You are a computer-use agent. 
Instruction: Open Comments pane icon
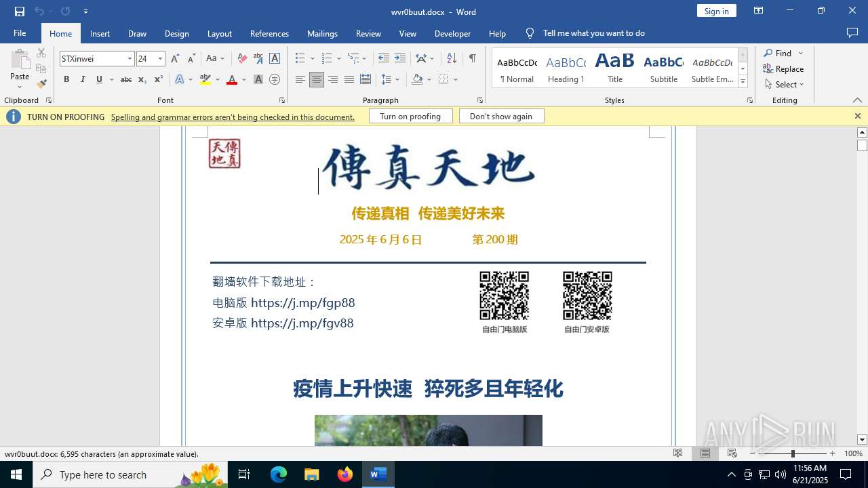pos(852,33)
